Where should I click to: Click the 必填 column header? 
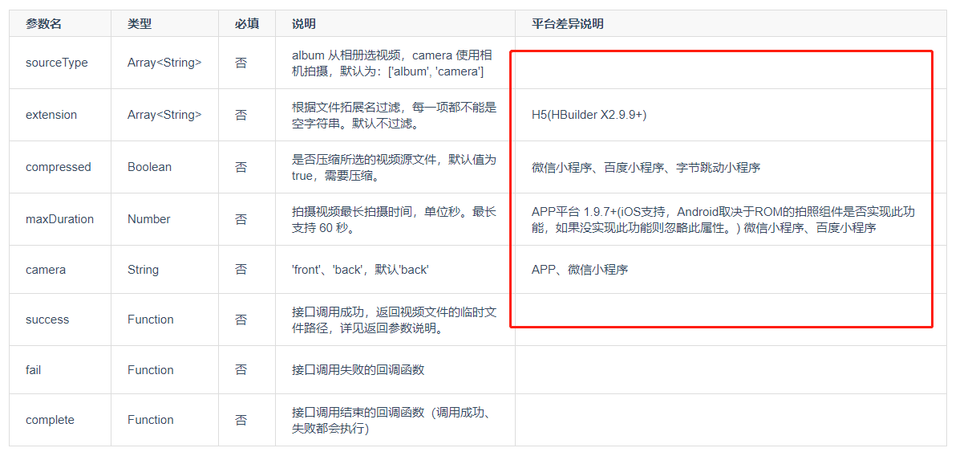246,24
